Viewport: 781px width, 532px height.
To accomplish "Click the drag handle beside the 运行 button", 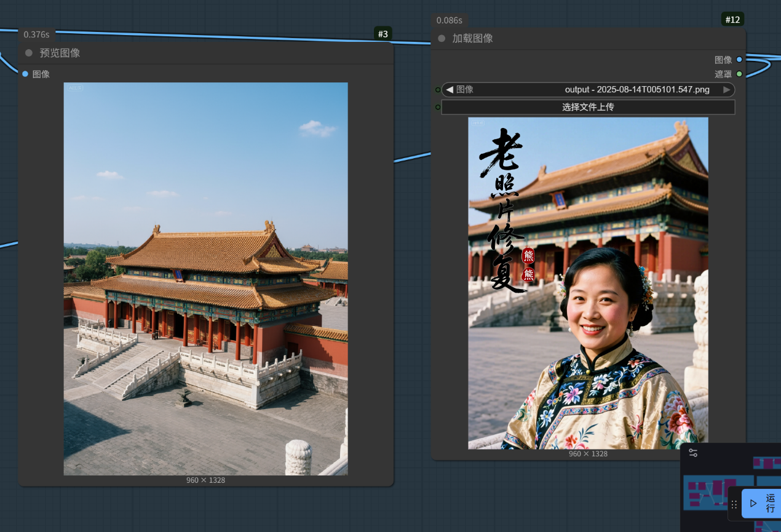I will point(734,504).
